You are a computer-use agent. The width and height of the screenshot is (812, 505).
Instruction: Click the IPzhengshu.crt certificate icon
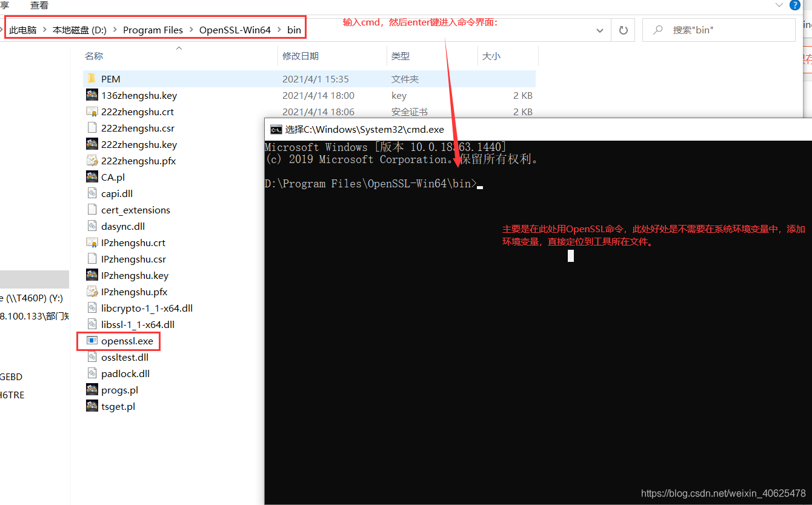tap(92, 242)
